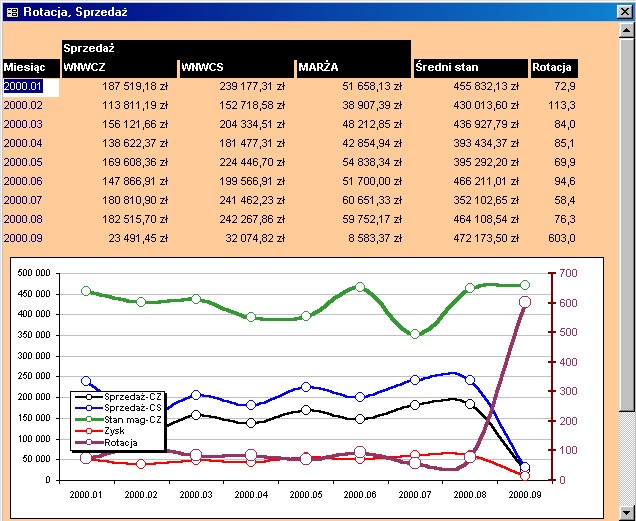
Task: Click WNWCZ value 23 491,45 zł
Action: point(138,239)
